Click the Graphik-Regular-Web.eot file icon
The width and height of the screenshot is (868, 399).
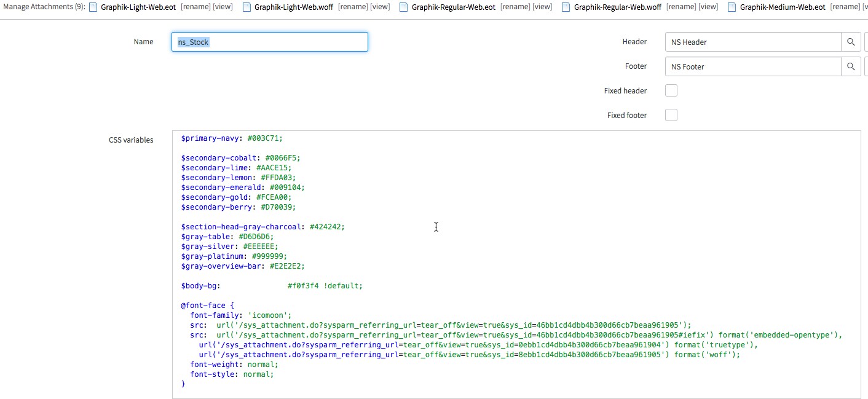pyautogui.click(x=404, y=7)
